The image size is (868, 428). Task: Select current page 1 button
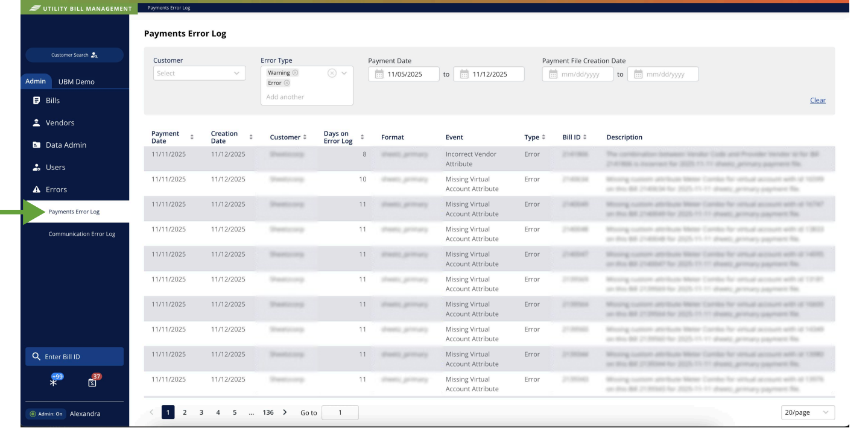click(x=168, y=412)
